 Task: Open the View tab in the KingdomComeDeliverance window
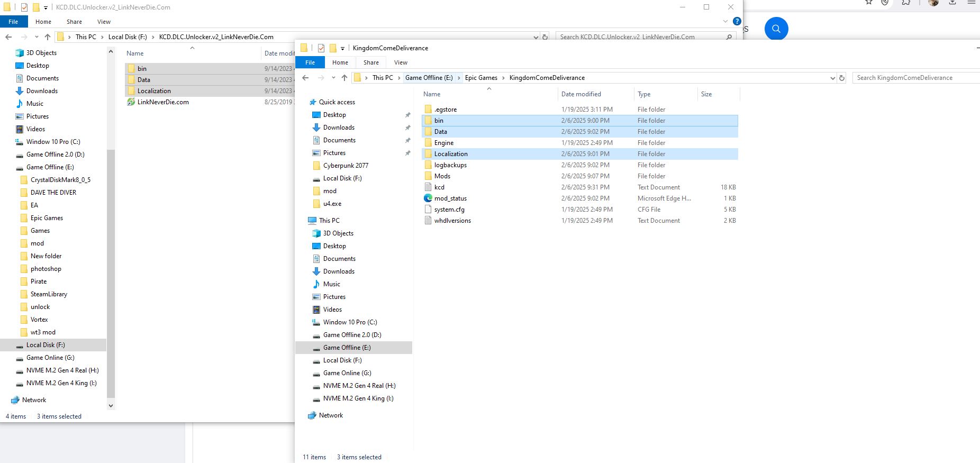coord(401,62)
